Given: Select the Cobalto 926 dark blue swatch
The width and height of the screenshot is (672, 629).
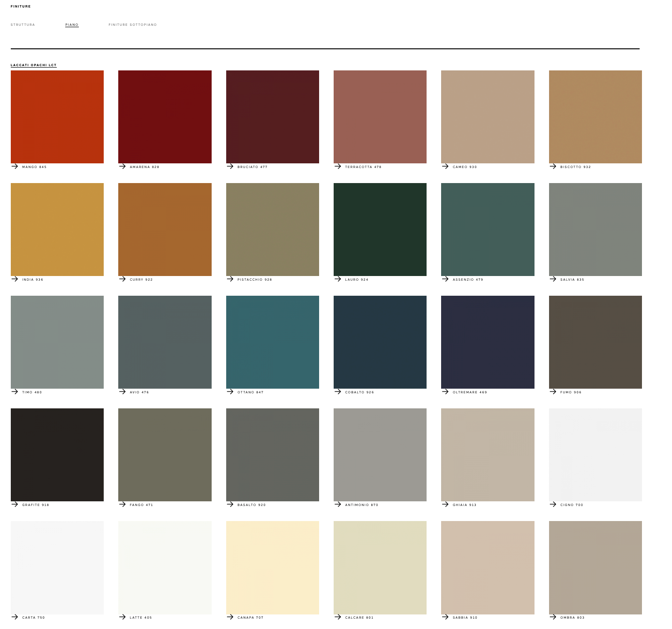Looking at the screenshot, I should [x=380, y=342].
